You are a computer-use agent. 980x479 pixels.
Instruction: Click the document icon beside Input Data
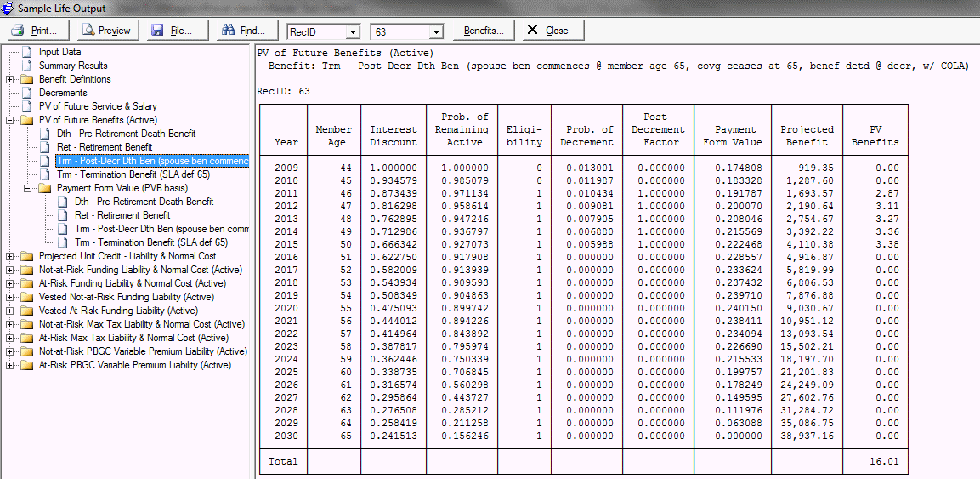click(x=26, y=52)
